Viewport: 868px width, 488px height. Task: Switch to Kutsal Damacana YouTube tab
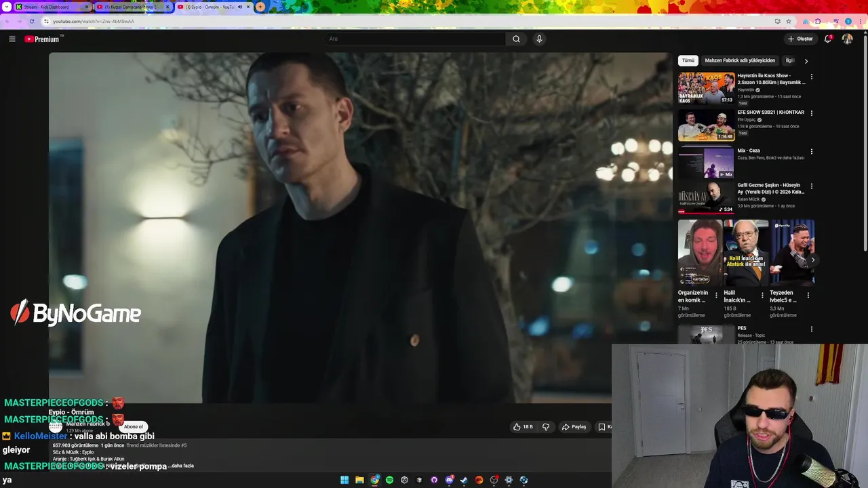[x=132, y=7]
